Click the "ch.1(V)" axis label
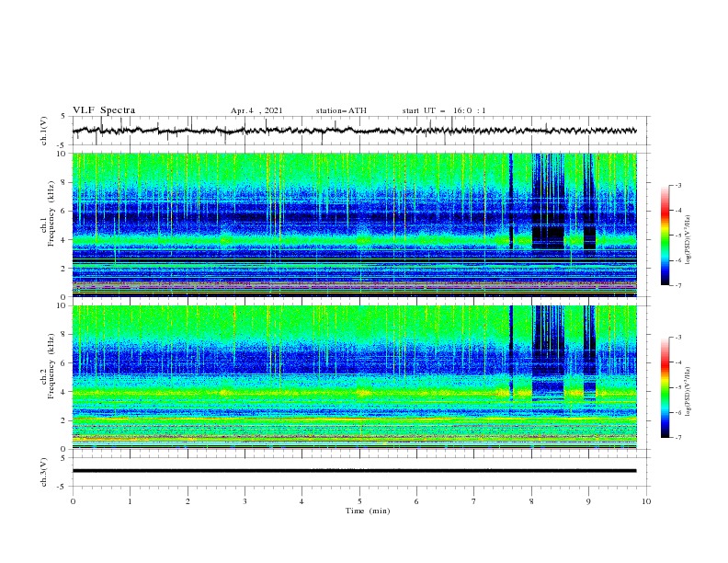728x563 pixels. coord(44,131)
